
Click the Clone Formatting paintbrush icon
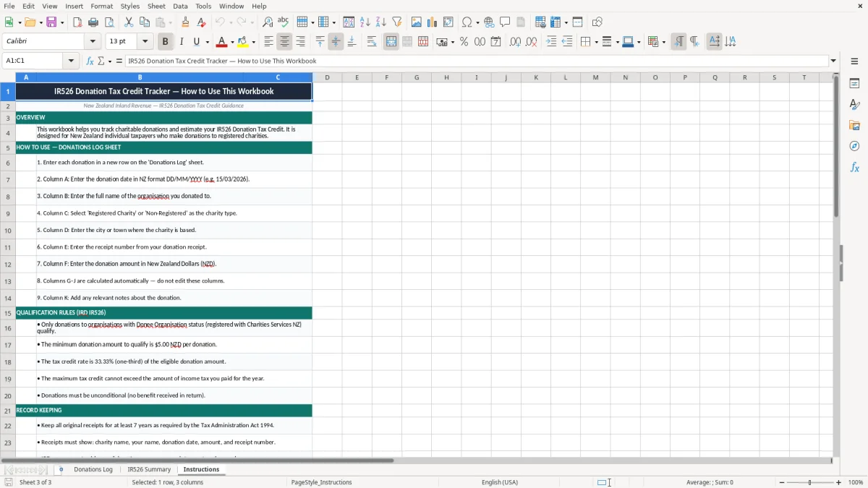coord(186,22)
